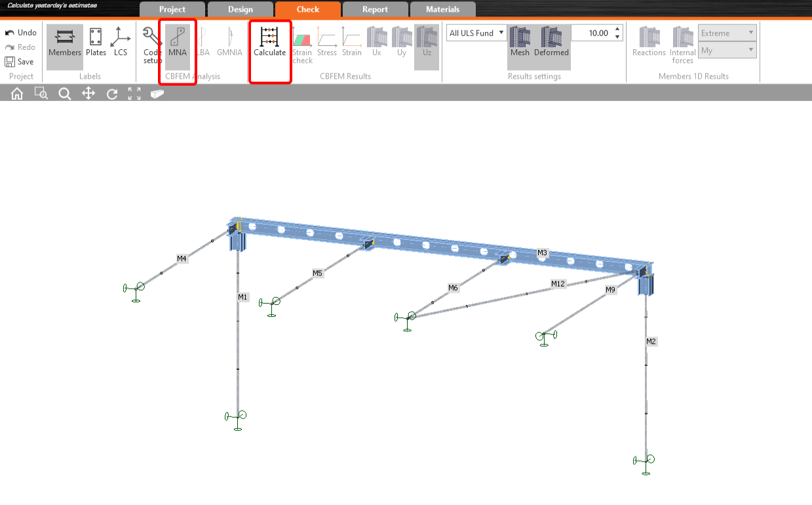This screenshot has width=812, height=505.
Task: Toggle solid view cube icon
Action: 157,94
